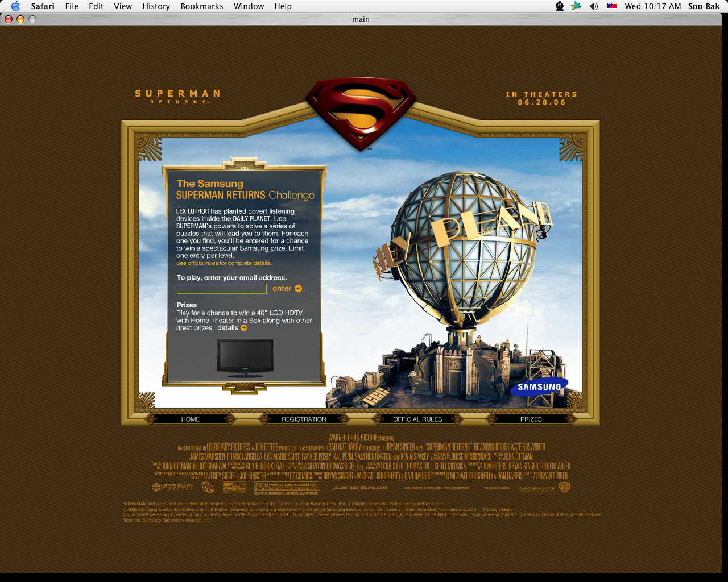
Task: Click the Legendary Pictures logo
Action: [x=173, y=487]
